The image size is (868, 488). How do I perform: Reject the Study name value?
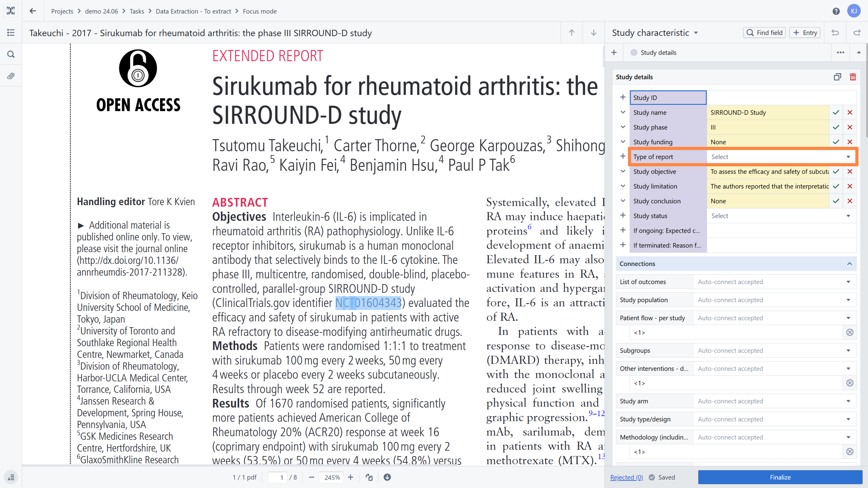coord(850,113)
